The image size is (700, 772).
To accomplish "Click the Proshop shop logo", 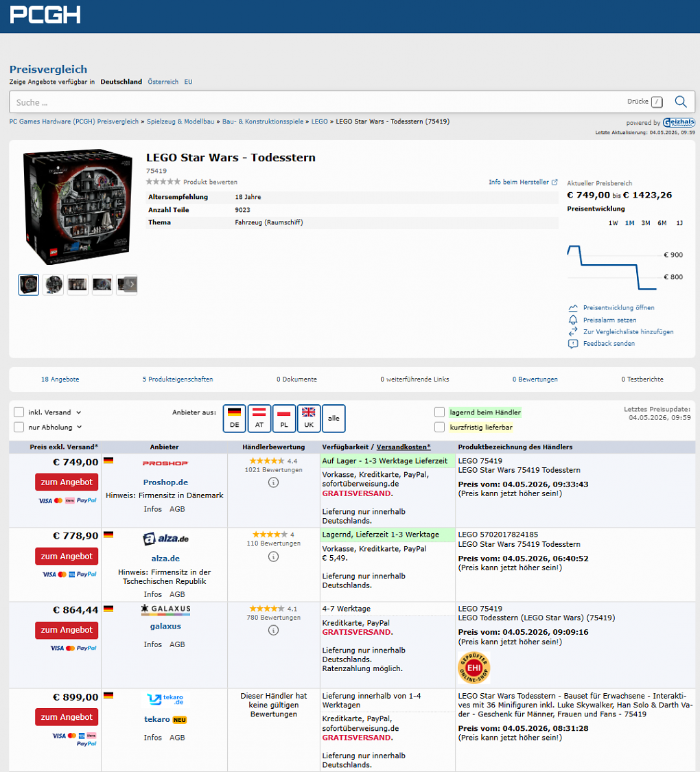I will [x=165, y=463].
